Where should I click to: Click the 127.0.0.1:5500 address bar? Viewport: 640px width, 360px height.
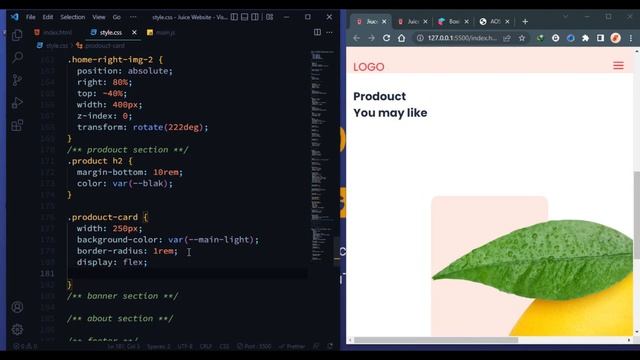click(x=462, y=38)
